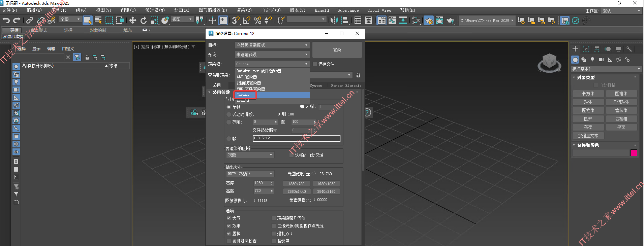The image size is (644, 246).
Task: Select the Lights category icon
Action: tap(592, 60)
